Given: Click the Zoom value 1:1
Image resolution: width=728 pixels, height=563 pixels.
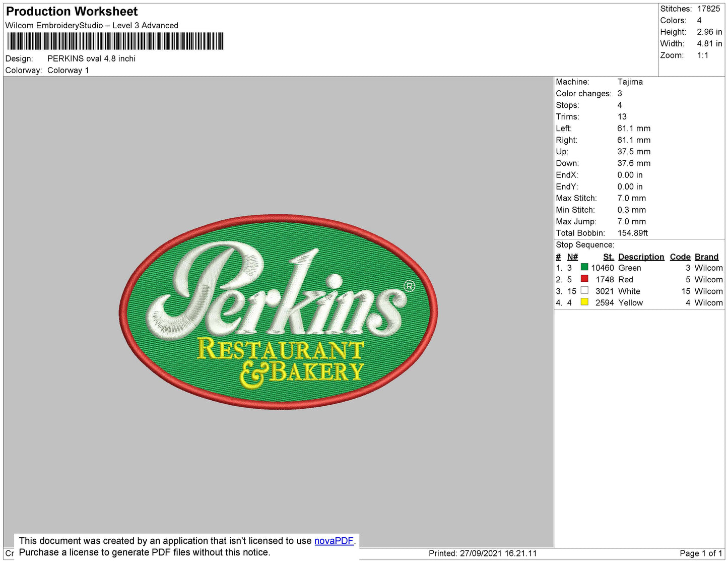Looking at the screenshot, I should 703,55.
